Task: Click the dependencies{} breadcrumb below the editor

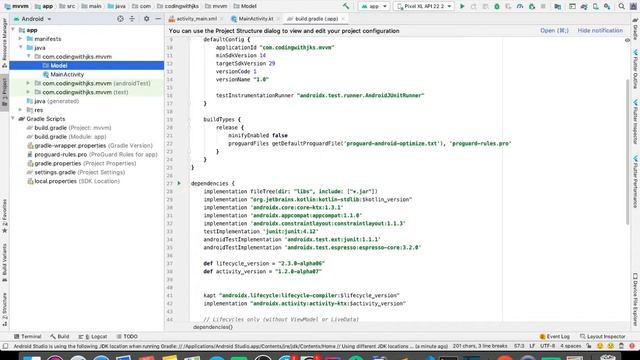Action: (213, 327)
